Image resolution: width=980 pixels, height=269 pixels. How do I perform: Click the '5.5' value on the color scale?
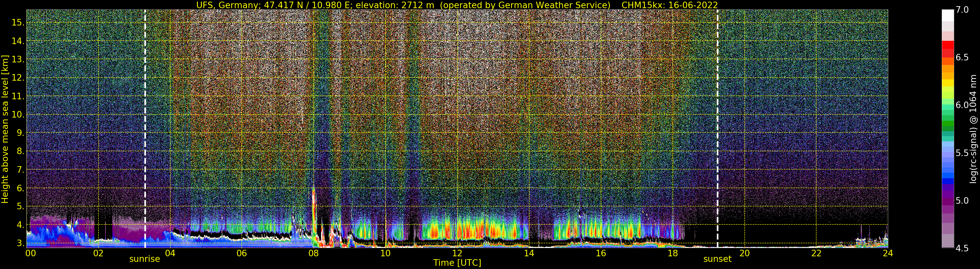[x=962, y=153]
